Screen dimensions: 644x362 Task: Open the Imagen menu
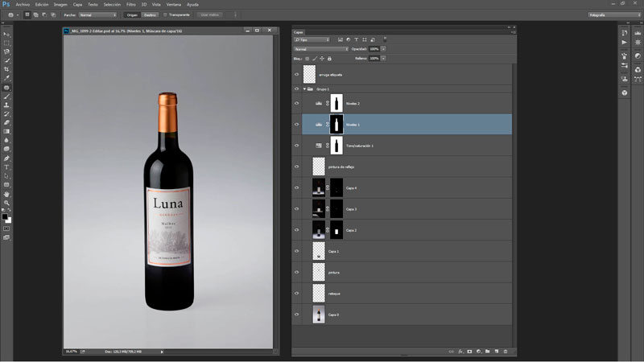point(60,5)
